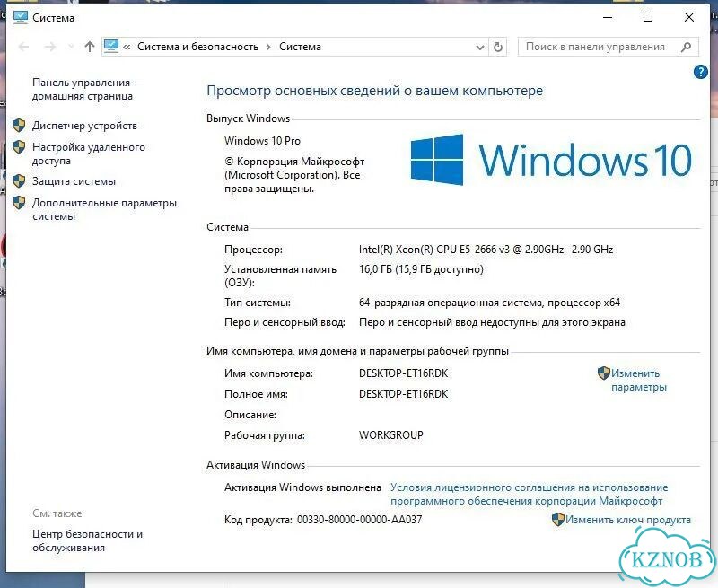Open the recent locations dropdown arrow
This screenshot has width=718, height=588.
[71, 47]
